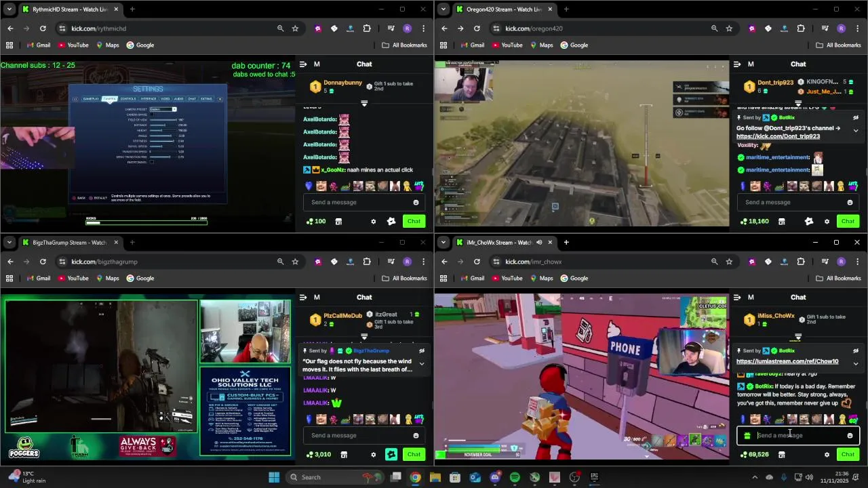Open emoji picker in iMr_ChoWx chat
Image resolution: width=868 pixels, height=488 pixels.
850,436
